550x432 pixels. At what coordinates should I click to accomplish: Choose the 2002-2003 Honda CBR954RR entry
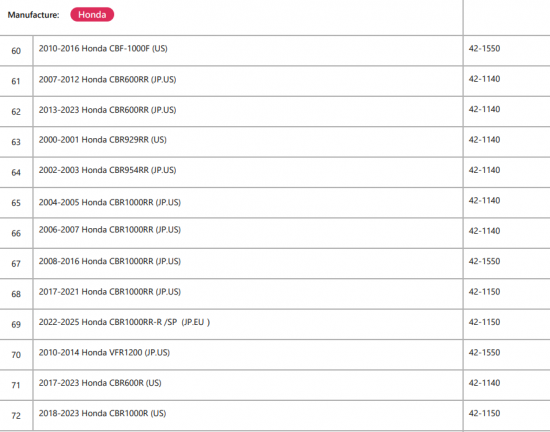107,170
